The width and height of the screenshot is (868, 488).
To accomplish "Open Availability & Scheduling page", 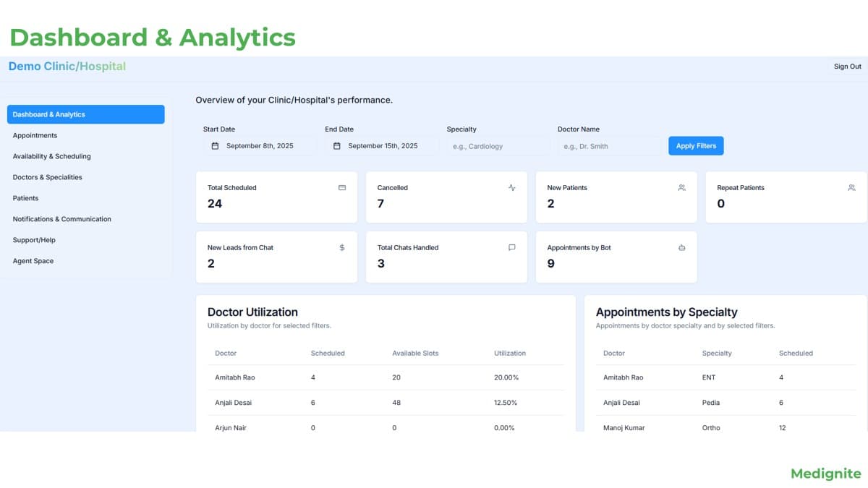I will (x=51, y=156).
